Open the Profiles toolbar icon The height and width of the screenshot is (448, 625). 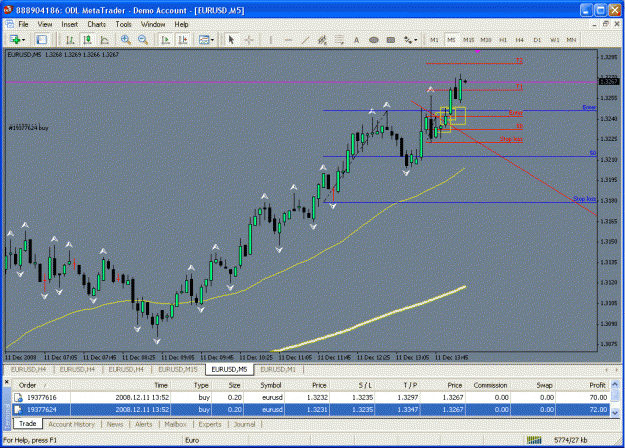coord(41,39)
